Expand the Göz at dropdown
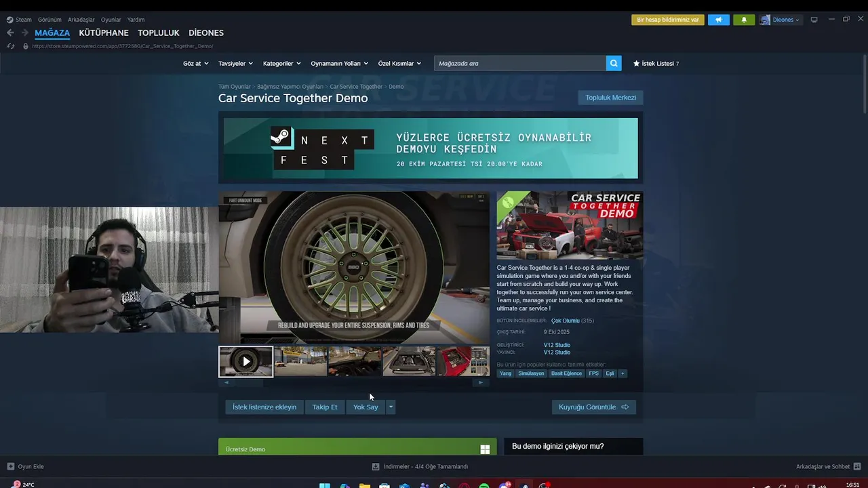This screenshot has height=488, width=868. click(195, 63)
